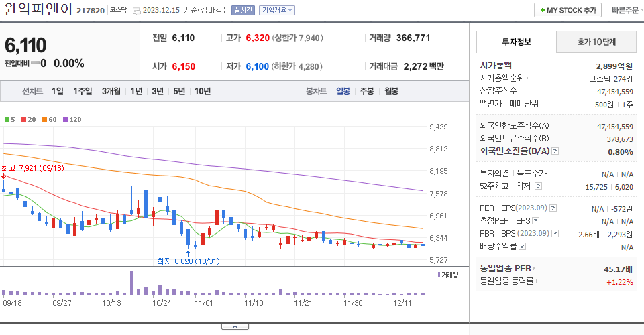Click stock name 원익피앤이
Screen dimensions: 644x335
pos(38,9)
